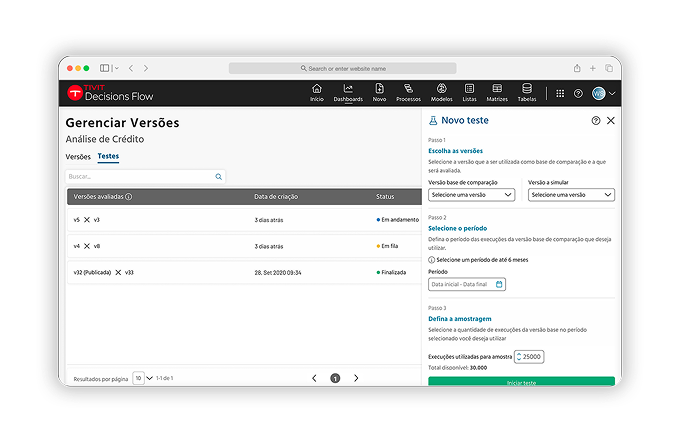Close the Novo teste panel
680x442 pixels.
611,120
